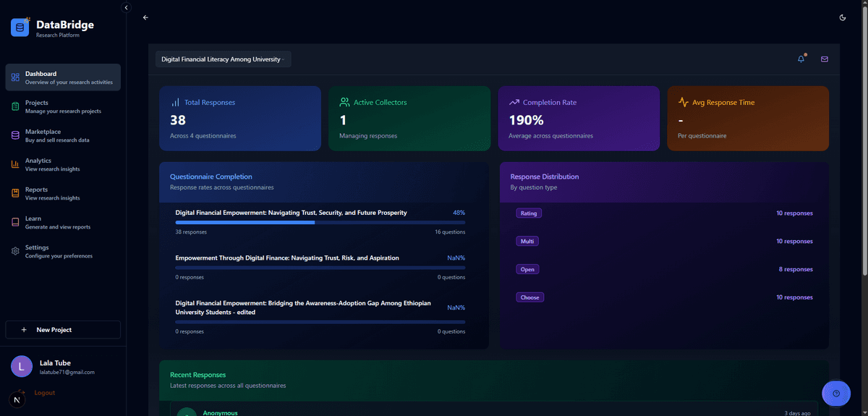Screen dimensions: 868x416
Task: Open the Dashboard menu item
Action: pyautogui.click(x=63, y=77)
